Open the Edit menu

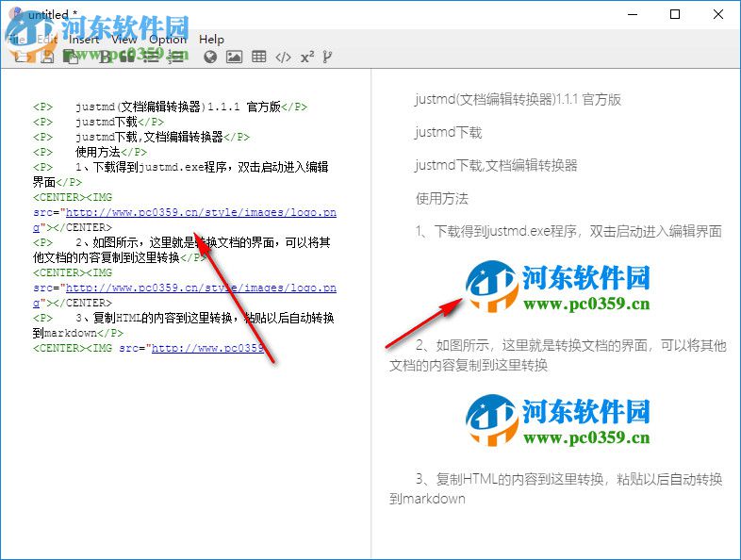click(47, 40)
